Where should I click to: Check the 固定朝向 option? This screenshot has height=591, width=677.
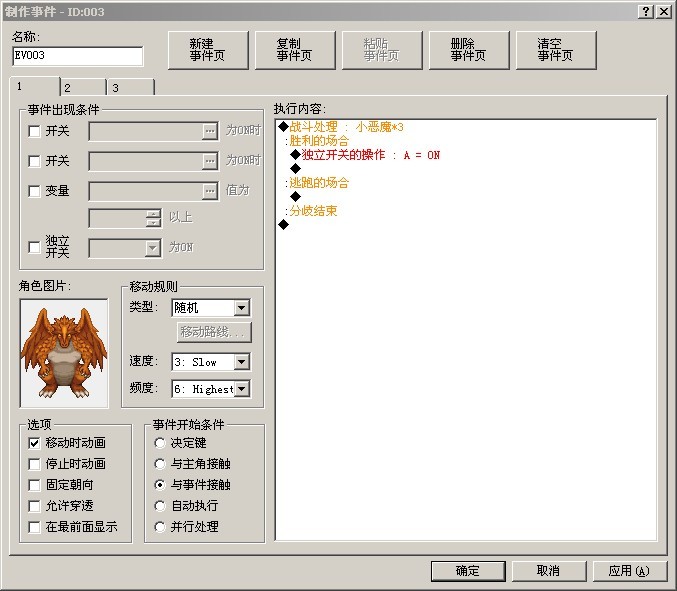(x=34, y=485)
